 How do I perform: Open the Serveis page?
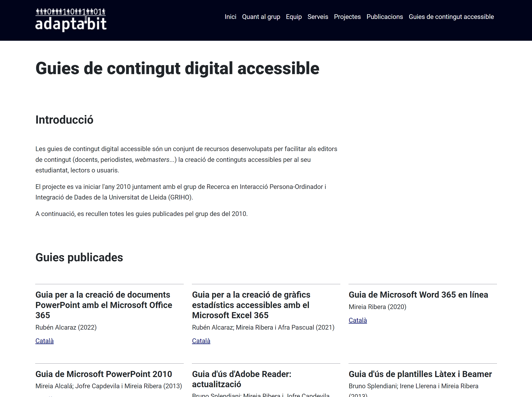(318, 17)
